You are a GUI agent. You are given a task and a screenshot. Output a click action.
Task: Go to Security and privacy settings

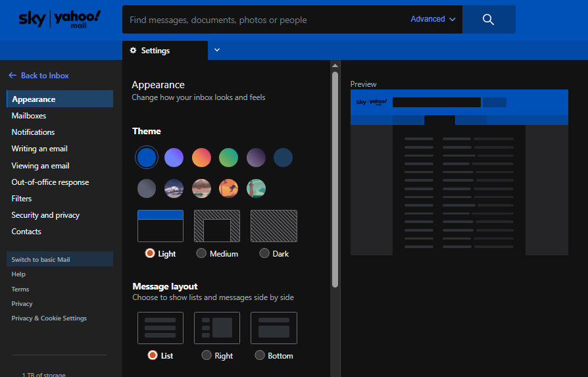45,215
